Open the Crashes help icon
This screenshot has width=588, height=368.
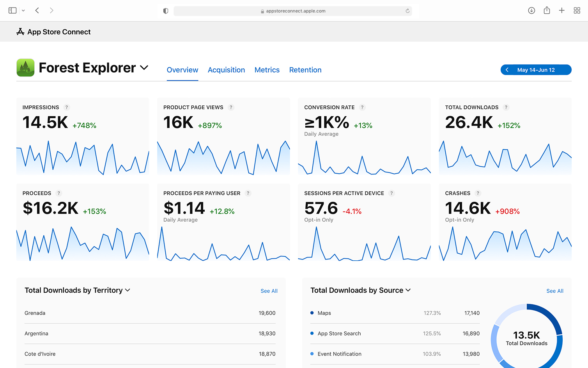tap(478, 193)
